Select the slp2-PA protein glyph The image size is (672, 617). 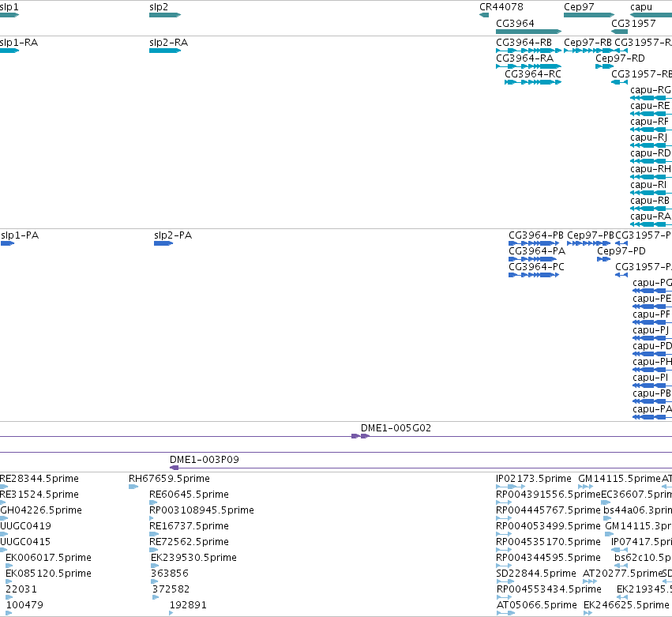163,243
